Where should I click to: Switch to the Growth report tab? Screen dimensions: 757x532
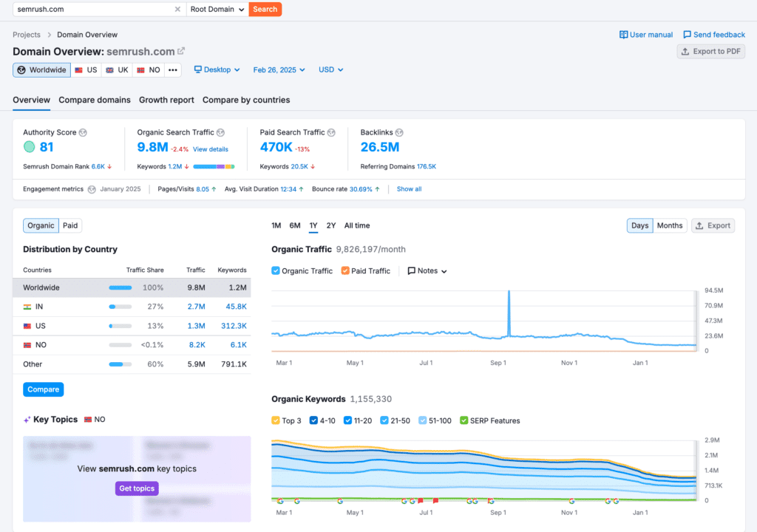tap(166, 100)
